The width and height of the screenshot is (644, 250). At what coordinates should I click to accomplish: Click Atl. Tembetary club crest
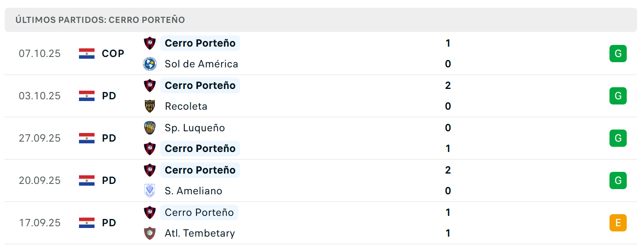[149, 233]
